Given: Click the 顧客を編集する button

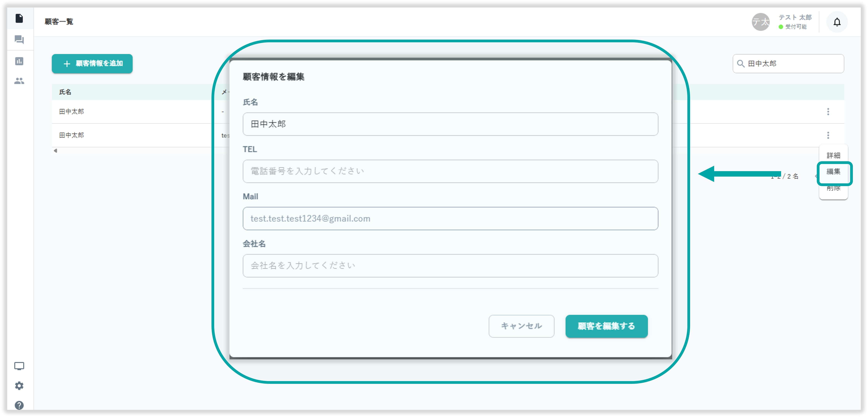Looking at the screenshot, I should pyautogui.click(x=606, y=326).
